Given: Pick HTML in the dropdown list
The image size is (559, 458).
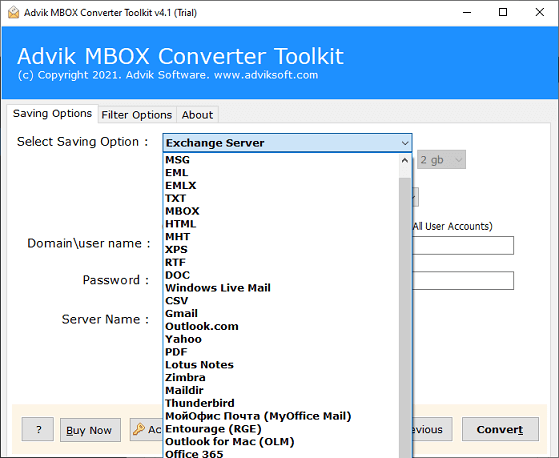Looking at the screenshot, I should click(x=282, y=224).
